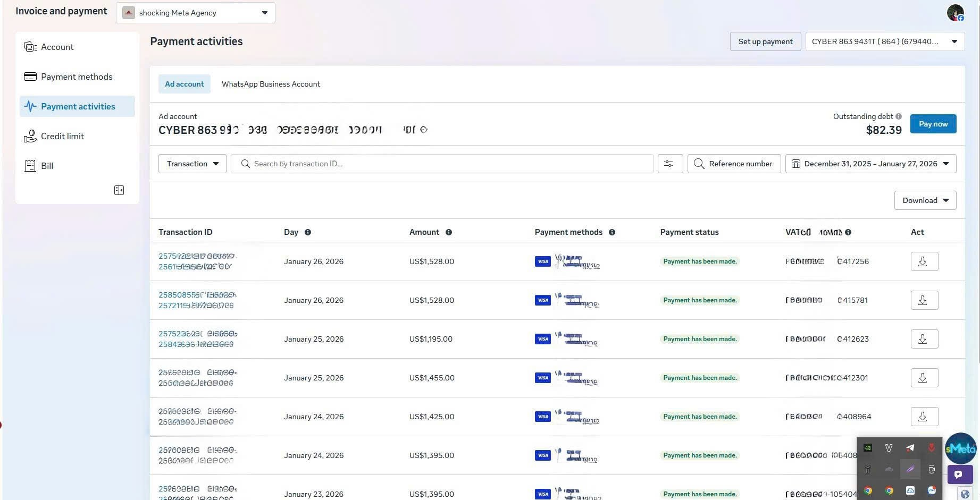The width and height of the screenshot is (980, 500).
Task: Click the globe icon at bottom right
Action: tap(965, 494)
